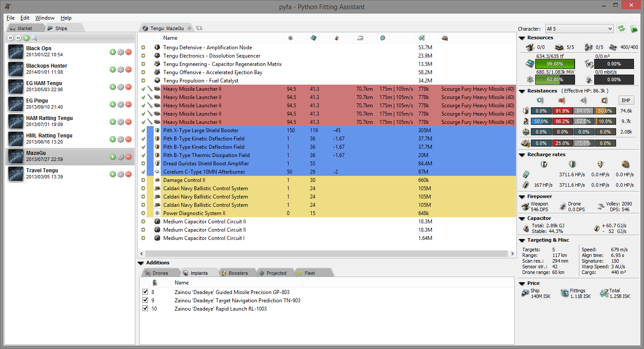Click the ship browser back navigation icon
This screenshot has width=644, height=349.
coord(11,38)
